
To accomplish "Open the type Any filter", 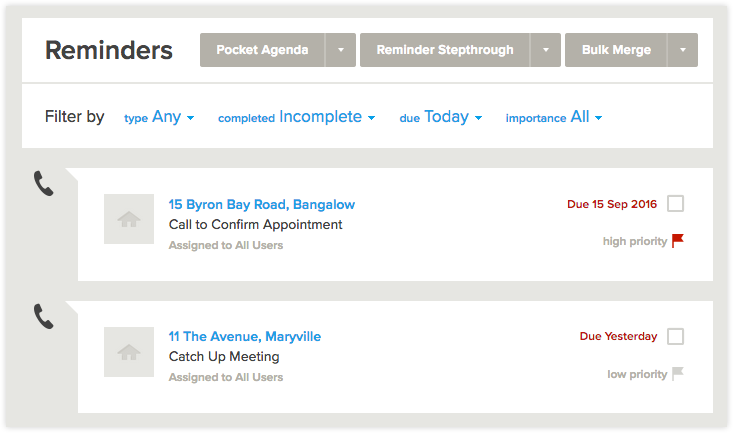I will (x=159, y=117).
